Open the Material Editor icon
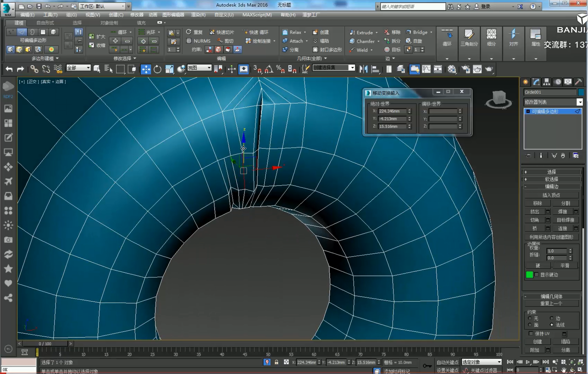The image size is (588, 374). (452, 69)
